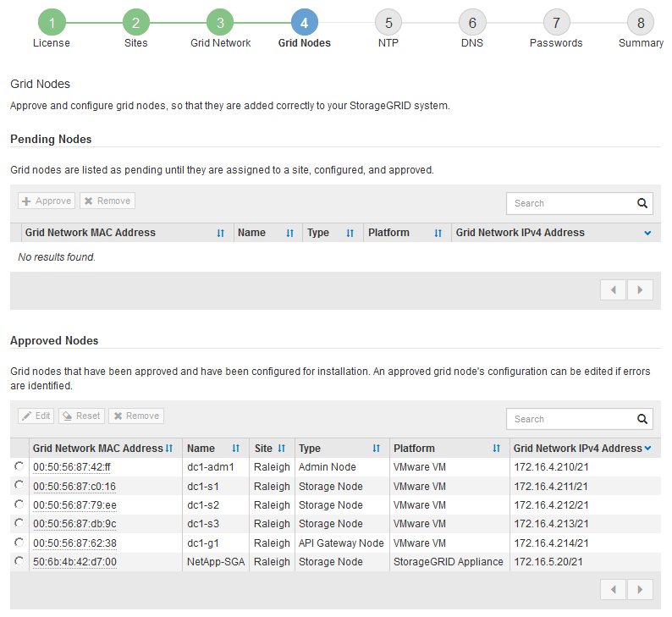
Task: Sort Approved Nodes by Site column
Action: [281, 449]
